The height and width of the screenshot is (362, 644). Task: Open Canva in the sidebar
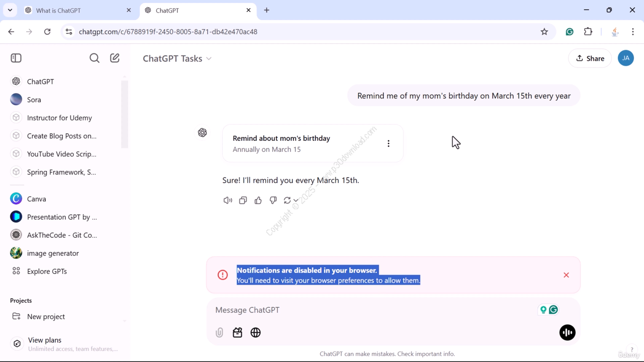(x=64, y=199)
